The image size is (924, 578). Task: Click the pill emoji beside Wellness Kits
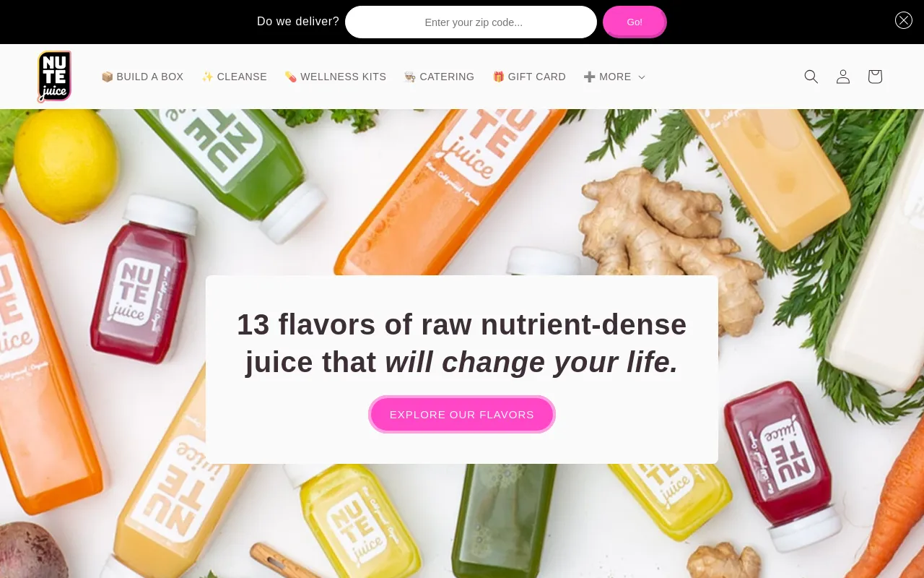point(291,77)
